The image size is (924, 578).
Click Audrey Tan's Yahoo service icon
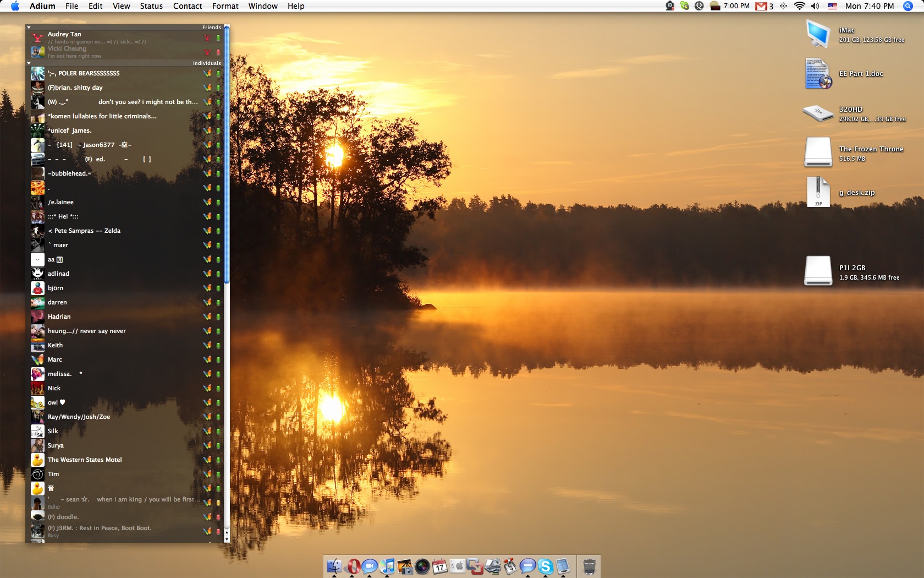207,38
